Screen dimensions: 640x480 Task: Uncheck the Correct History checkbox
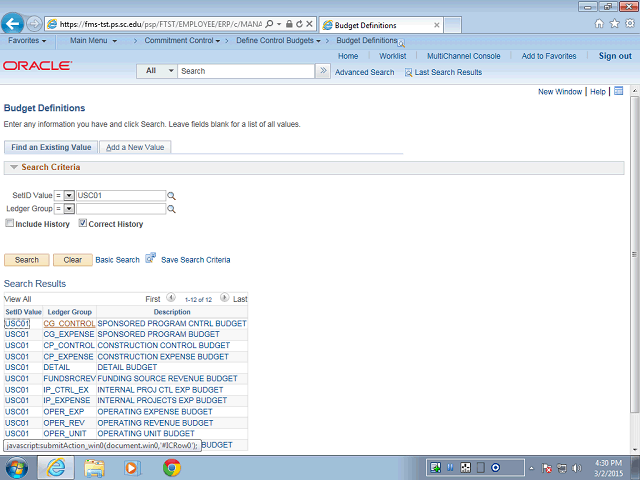pos(83,223)
